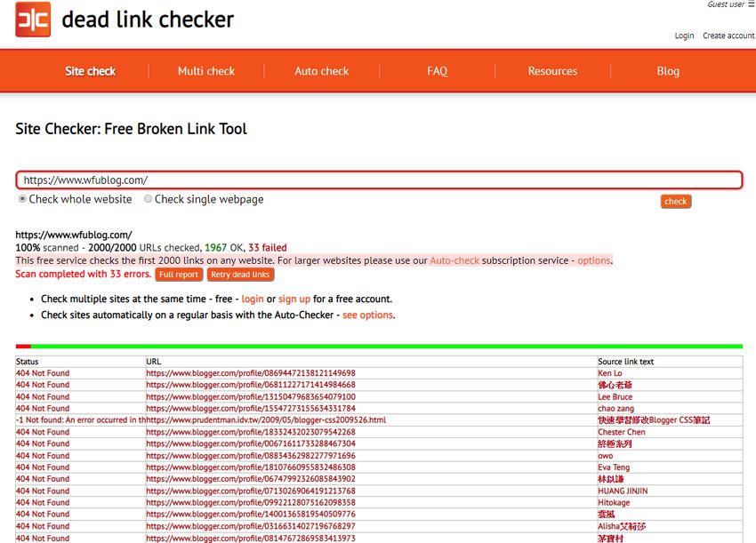Open the blogger profile link for owo
This screenshot has width=756, height=543.
click(x=251, y=455)
